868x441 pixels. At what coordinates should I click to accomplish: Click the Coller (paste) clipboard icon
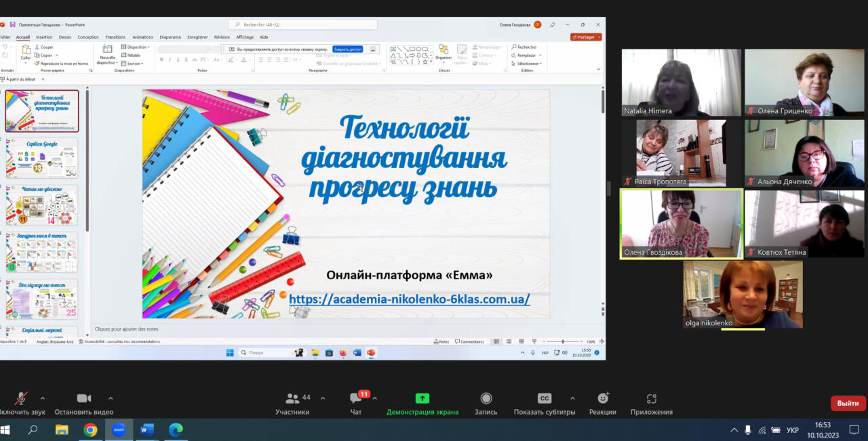coord(26,49)
